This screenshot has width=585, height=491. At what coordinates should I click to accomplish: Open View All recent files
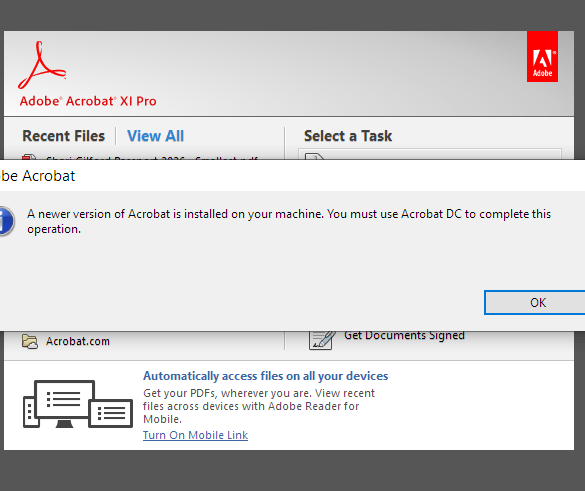[x=155, y=136]
